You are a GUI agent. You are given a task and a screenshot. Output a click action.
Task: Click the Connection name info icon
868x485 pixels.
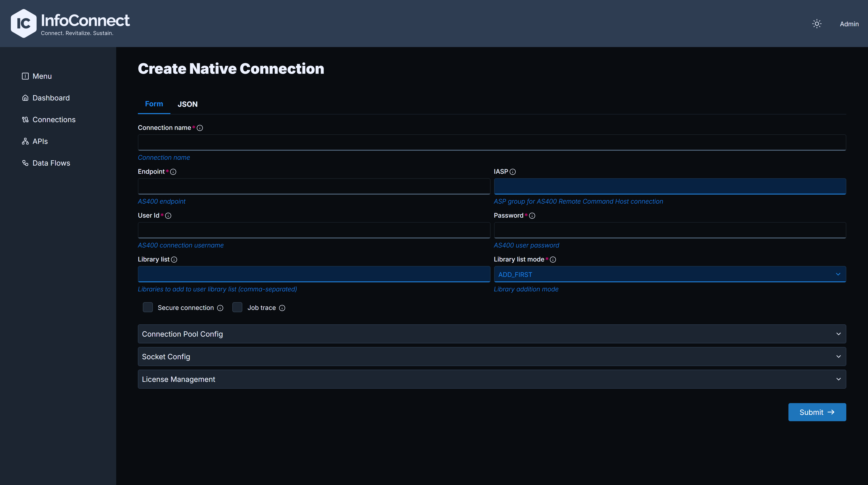(200, 128)
